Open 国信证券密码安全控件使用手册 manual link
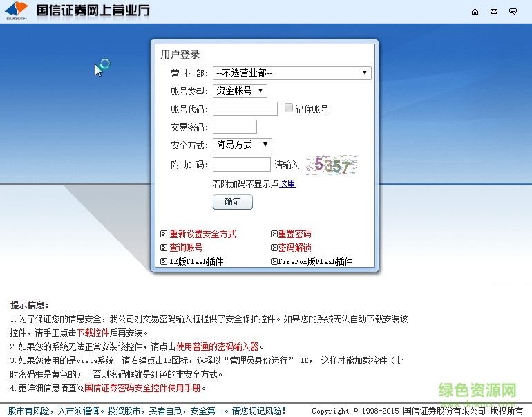Screen dimensions: 532x417 coord(142,388)
